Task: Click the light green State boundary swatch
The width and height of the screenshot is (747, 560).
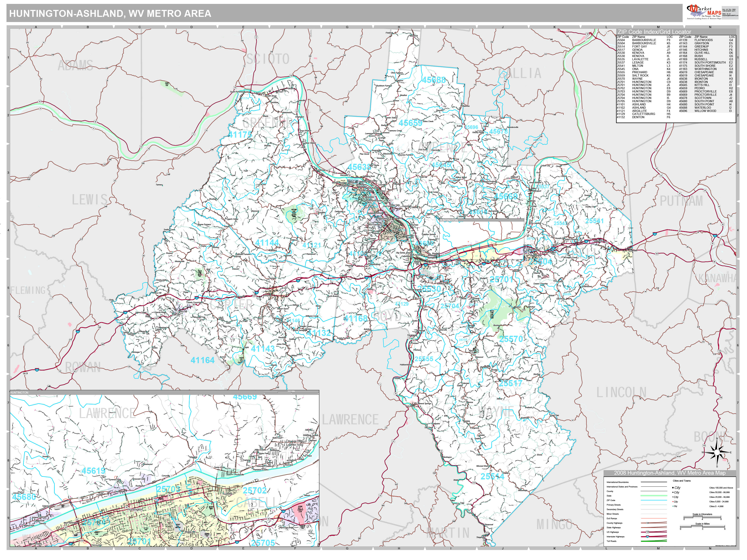Action: [x=654, y=496]
